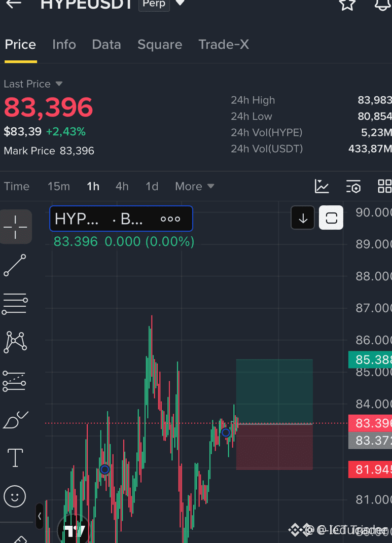Collapse the drawing toolbar side arrow
The image size is (392, 543).
(40, 516)
